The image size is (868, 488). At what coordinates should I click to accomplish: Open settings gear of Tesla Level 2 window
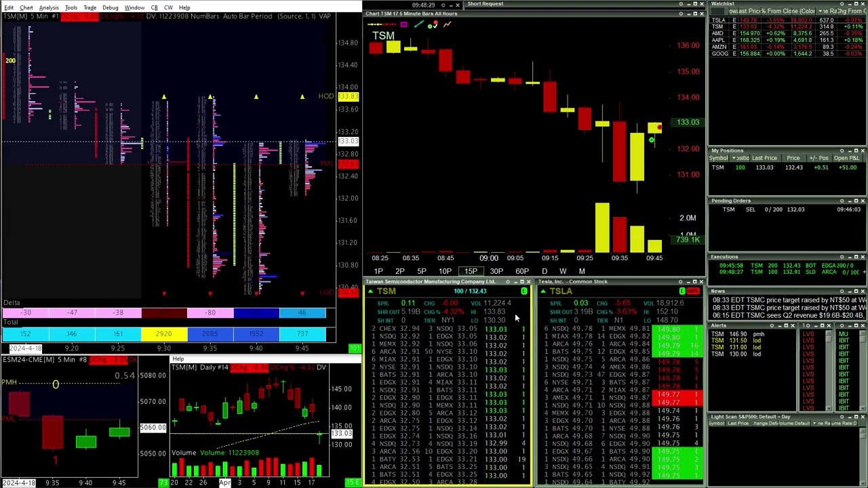pyautogui.click(x=681, y=282)
